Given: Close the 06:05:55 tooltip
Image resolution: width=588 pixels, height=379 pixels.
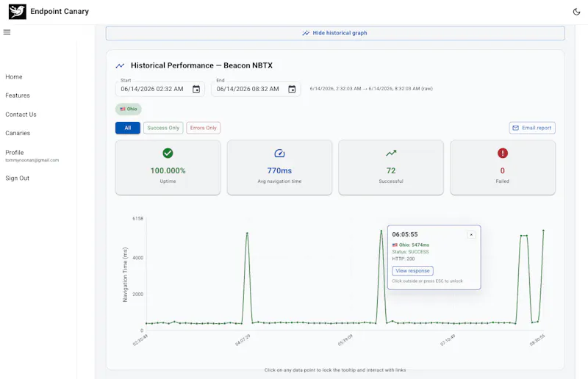Looking at the screenshot, I should 471,235.
